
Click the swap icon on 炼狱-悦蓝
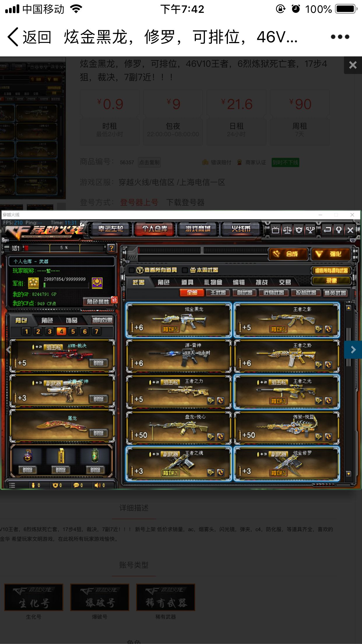(328, 437)
